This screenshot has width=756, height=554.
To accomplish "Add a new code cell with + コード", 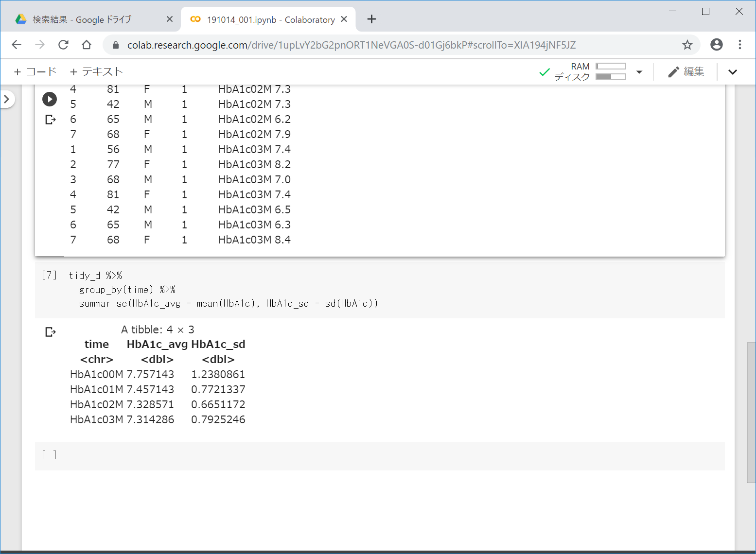I will (35, 72).
